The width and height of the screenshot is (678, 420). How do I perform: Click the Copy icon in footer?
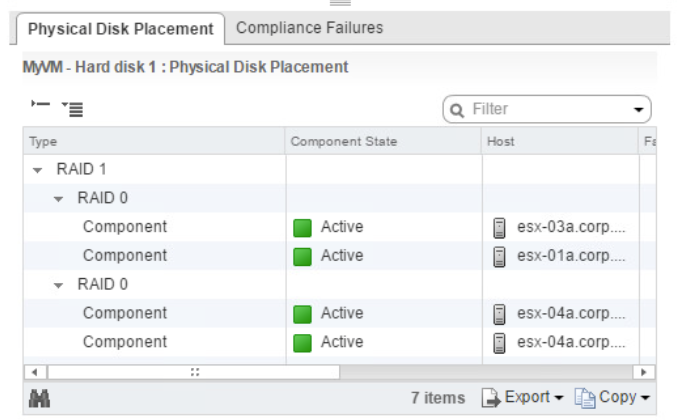(x=585, y=398)
